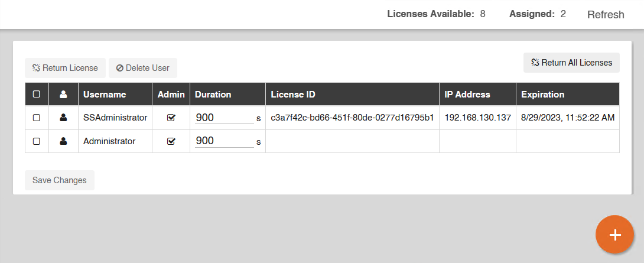Refresh the license list
Image resolution: width=644 pixels, height=263 pixels.
(606, 15)
